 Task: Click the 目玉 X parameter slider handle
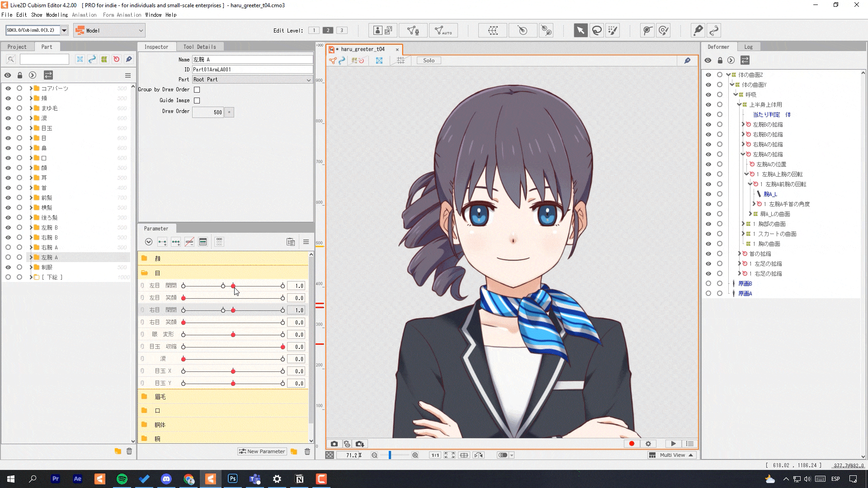[x=233, y=371]
